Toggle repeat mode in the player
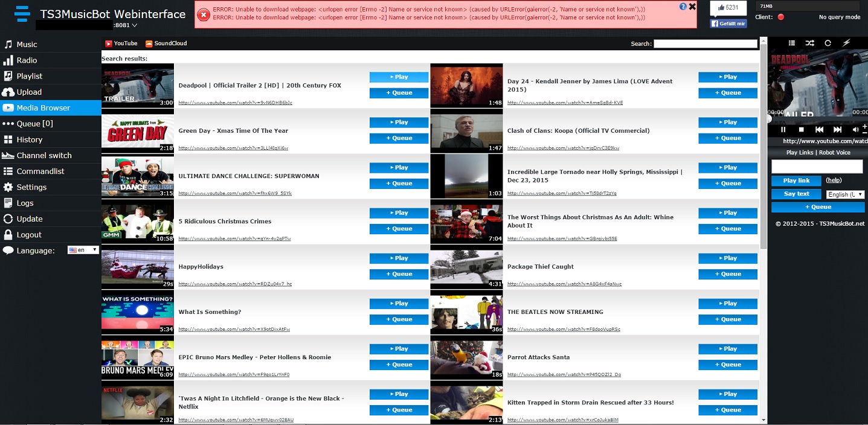Screen dimensions: 868x425 click(x=828, y=43)
